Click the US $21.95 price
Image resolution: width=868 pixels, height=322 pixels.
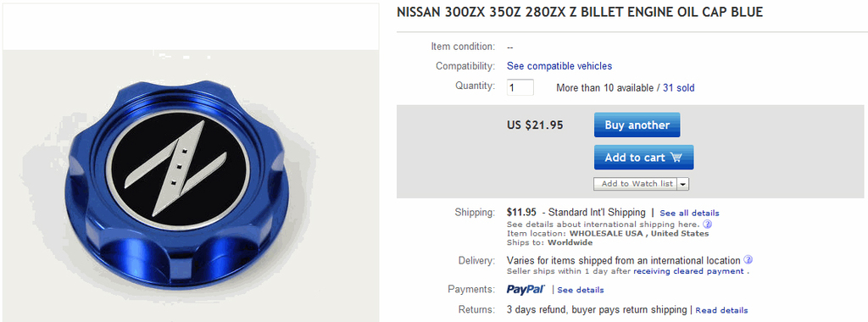coord(536,125)
